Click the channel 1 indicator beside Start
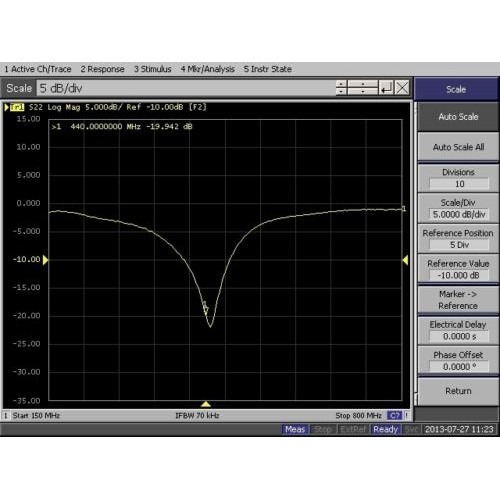 click(x=5, y=416)
